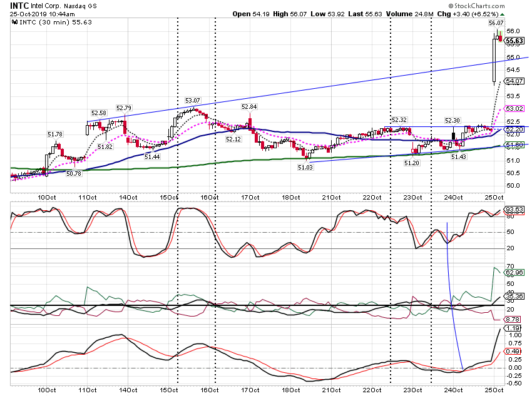Image resolution: width=532 pixels, height=396 pixels.
Task: Select the 1.19 MACD value tag
Action: (513, 328)
